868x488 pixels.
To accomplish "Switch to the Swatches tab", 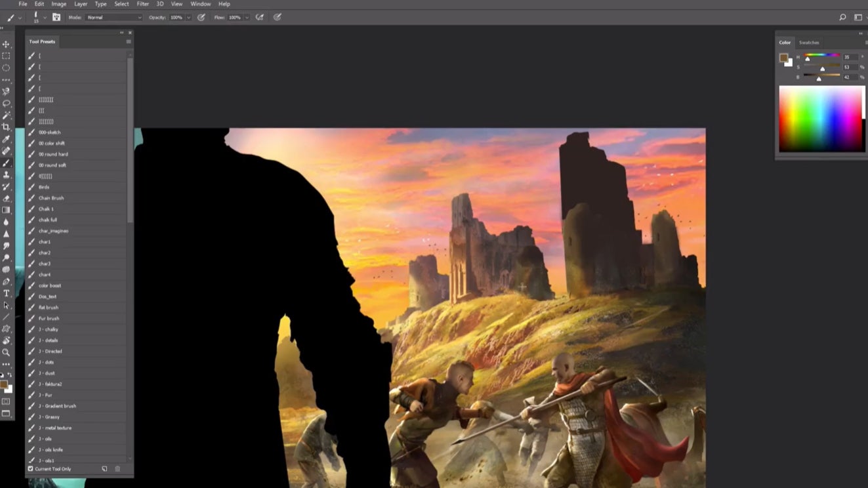I will pos(809,42).
